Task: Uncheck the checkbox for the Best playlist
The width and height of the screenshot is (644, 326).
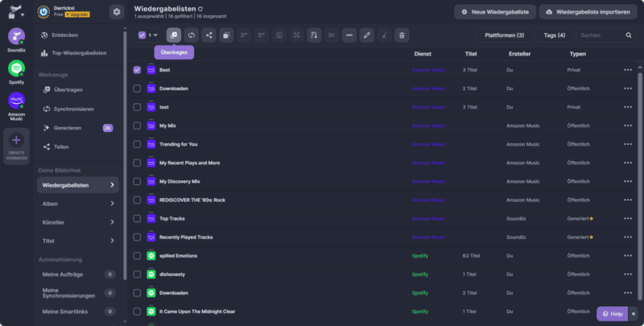Action: tap(137, 70)
